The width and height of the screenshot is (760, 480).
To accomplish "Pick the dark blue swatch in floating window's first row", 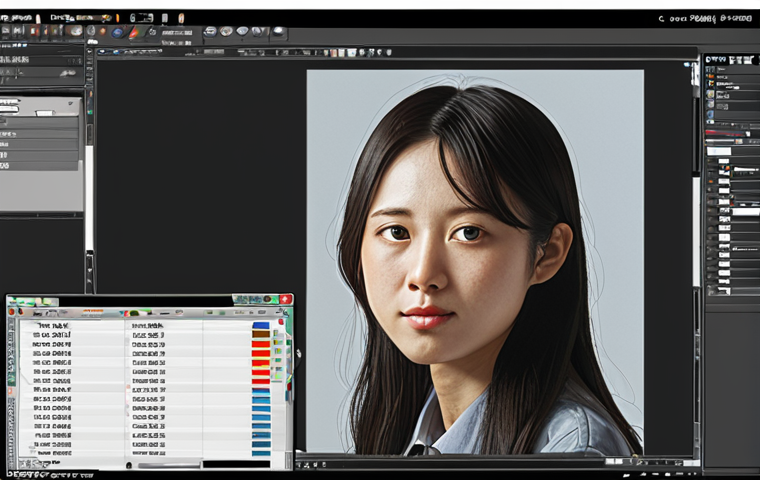I will tap(261, 325).
